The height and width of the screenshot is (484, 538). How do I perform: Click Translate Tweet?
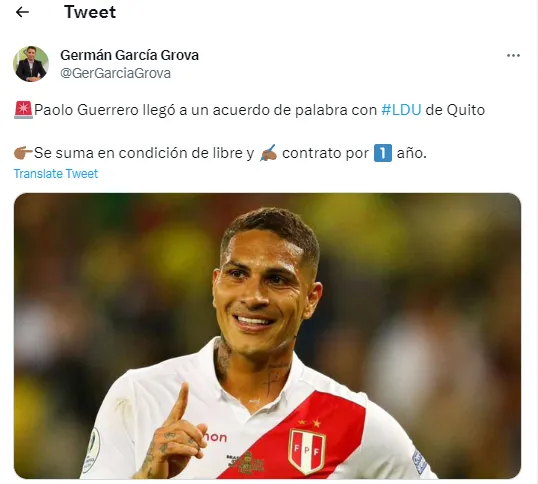(56, 174)
